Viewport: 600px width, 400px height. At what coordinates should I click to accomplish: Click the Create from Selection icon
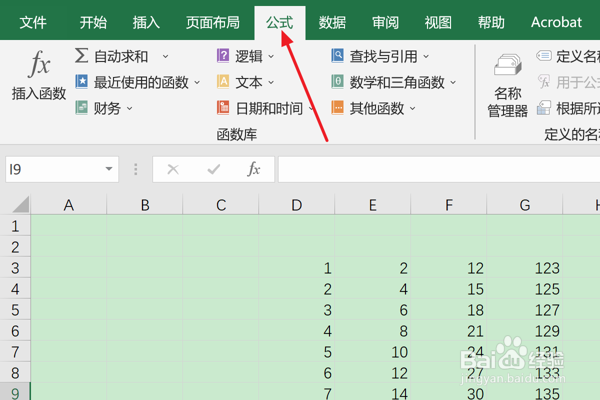tap(544, 108)
